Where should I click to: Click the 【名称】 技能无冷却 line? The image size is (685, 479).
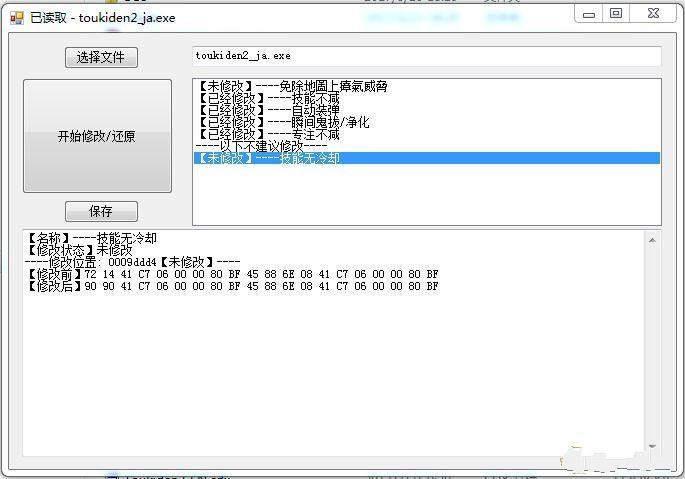(91, 238)
